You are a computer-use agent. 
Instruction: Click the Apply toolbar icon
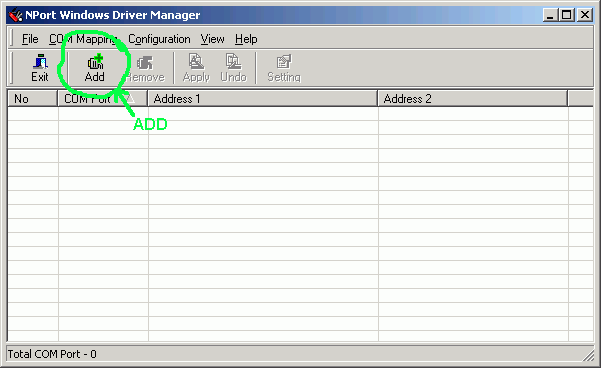click(196, 68)
